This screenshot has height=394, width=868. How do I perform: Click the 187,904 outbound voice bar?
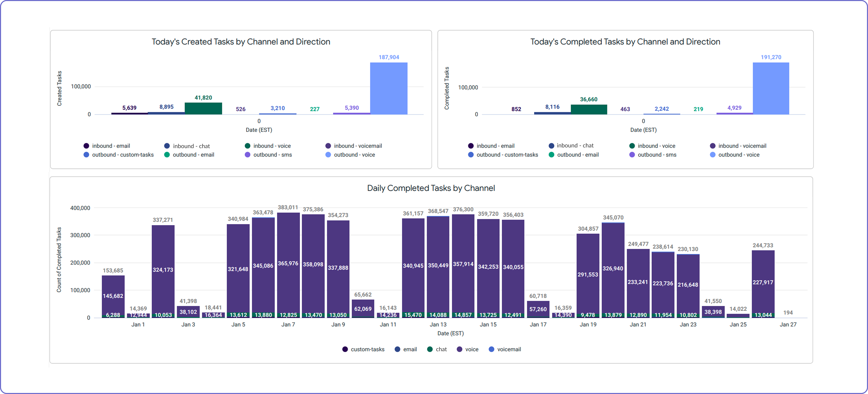coord(388,88)
